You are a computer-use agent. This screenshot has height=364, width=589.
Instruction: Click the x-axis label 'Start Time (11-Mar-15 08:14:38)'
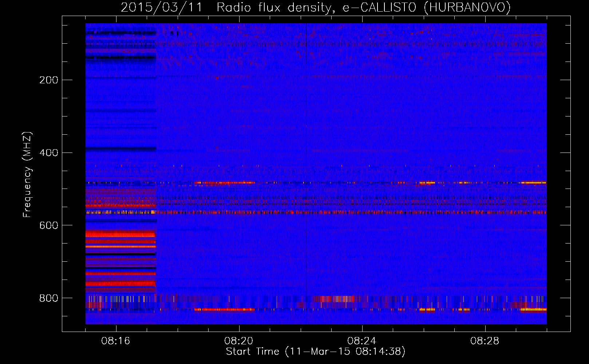[x=316, y=352]
